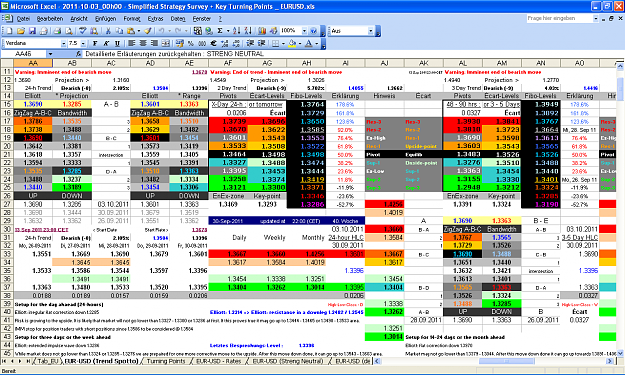Open the Extras menu
This screenshot has height=375, width=625.
coord(155,19)
